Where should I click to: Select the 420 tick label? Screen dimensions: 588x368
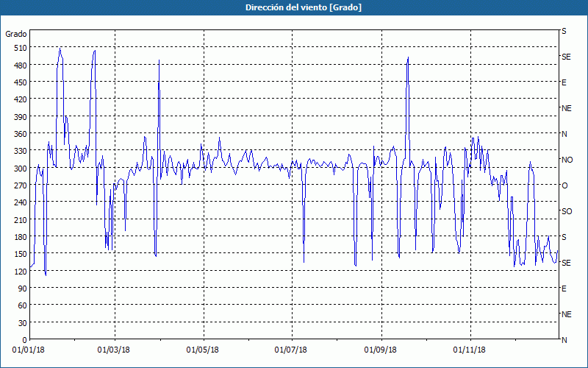pyautogui.click(x=21, y=99)
